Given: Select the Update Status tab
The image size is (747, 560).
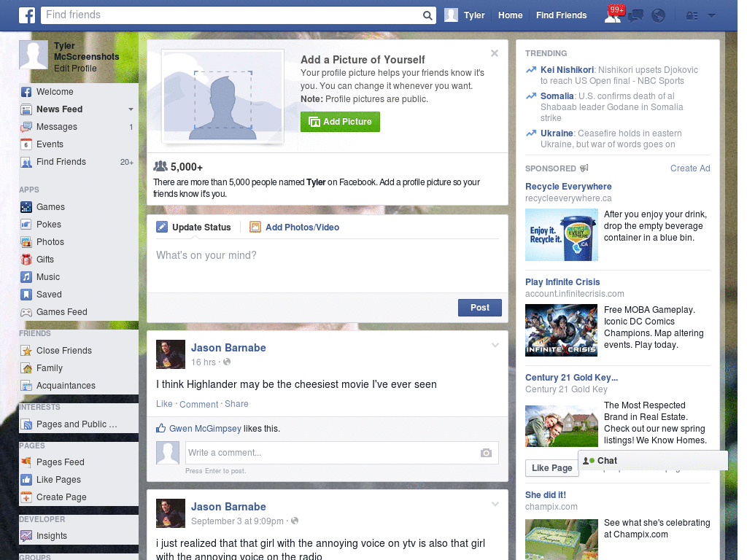Looking at the screenshot, I should click(194, 227).
